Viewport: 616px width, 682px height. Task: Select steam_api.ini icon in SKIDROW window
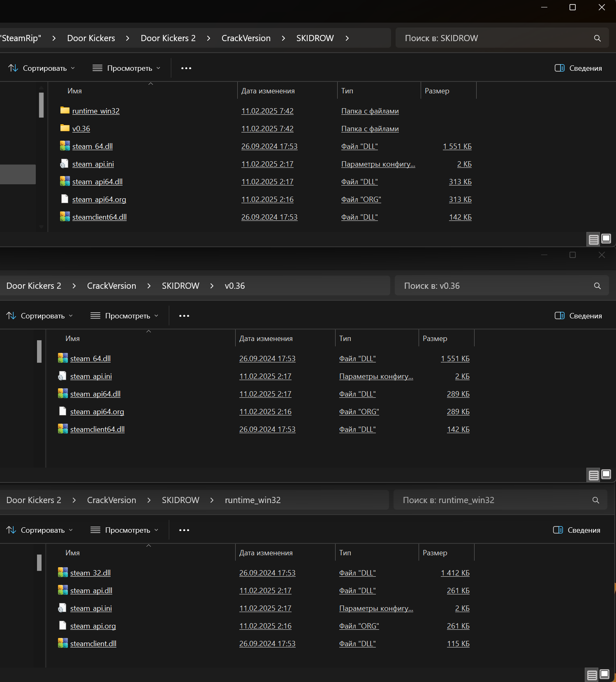[x=65, y=163]
